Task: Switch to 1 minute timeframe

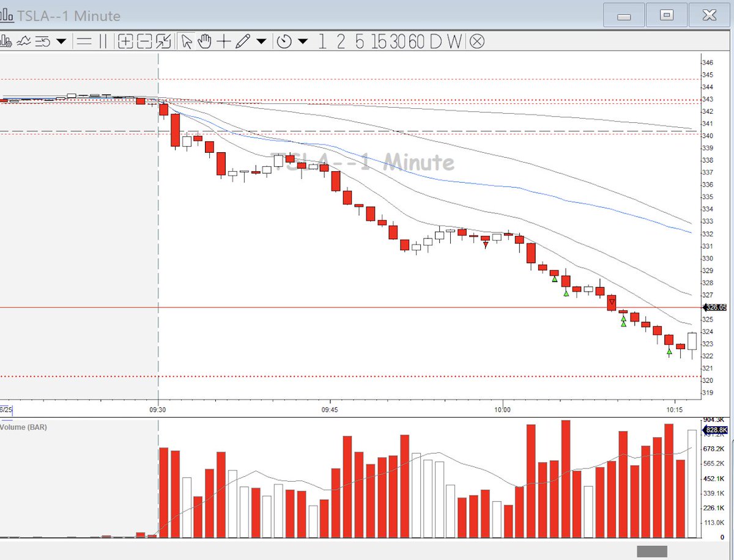Action: point(322,42)
